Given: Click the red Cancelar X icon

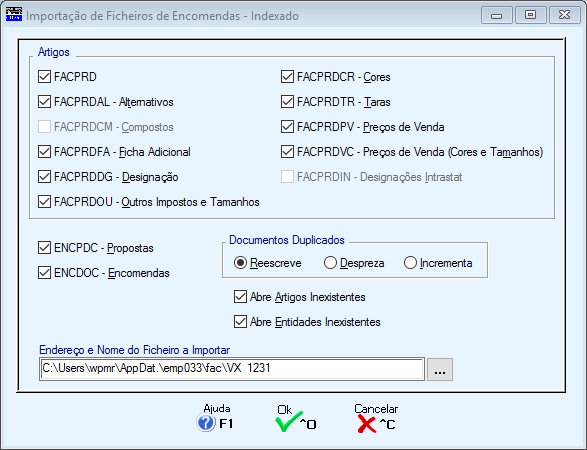Looking at the screenshot, I should click(x=367, y=424).
